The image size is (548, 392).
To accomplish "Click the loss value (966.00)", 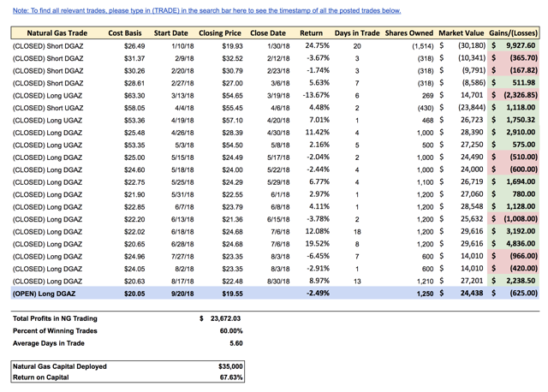I will pyautogui.click(x=523, y=256).
